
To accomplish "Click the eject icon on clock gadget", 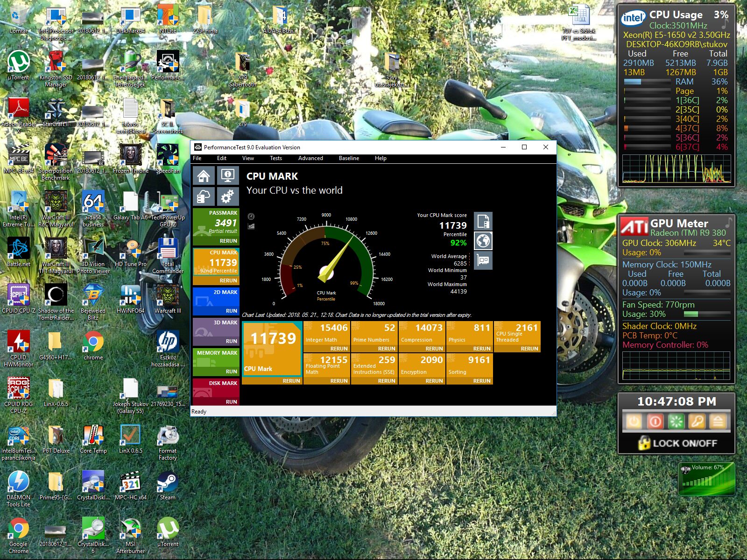I will [718, 422].
